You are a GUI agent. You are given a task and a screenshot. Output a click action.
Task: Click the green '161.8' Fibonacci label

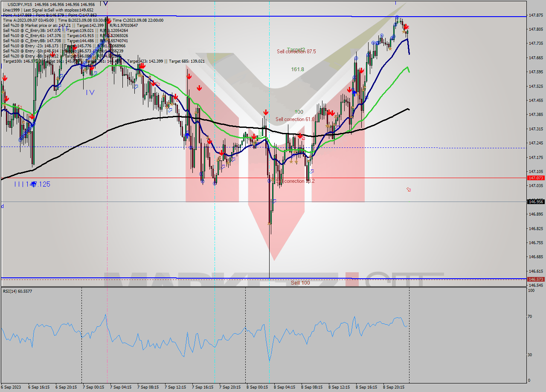(298, 69)
